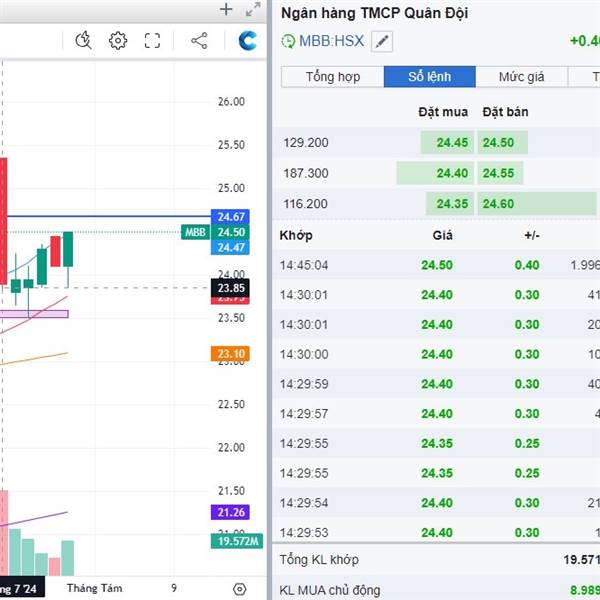The height and width of the screenshot is (600, 600).
Task: Click the 19.572M volume label
Action: (237, 541)
